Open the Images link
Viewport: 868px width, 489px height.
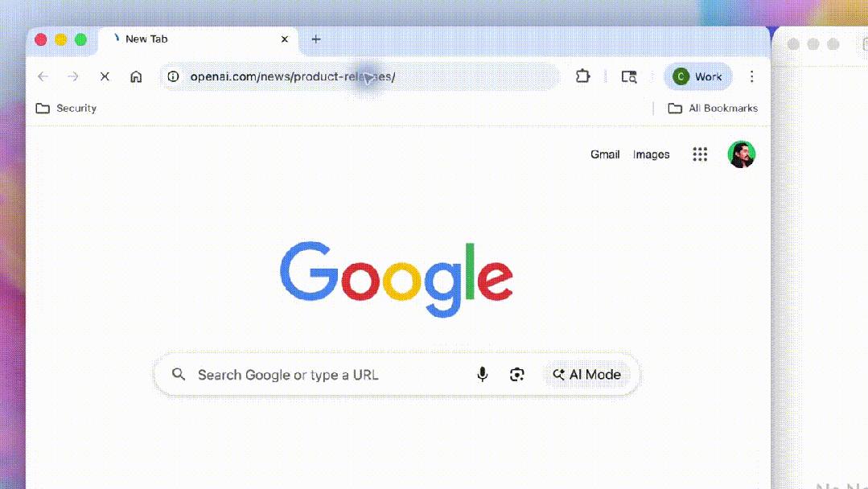pos(651,154)
